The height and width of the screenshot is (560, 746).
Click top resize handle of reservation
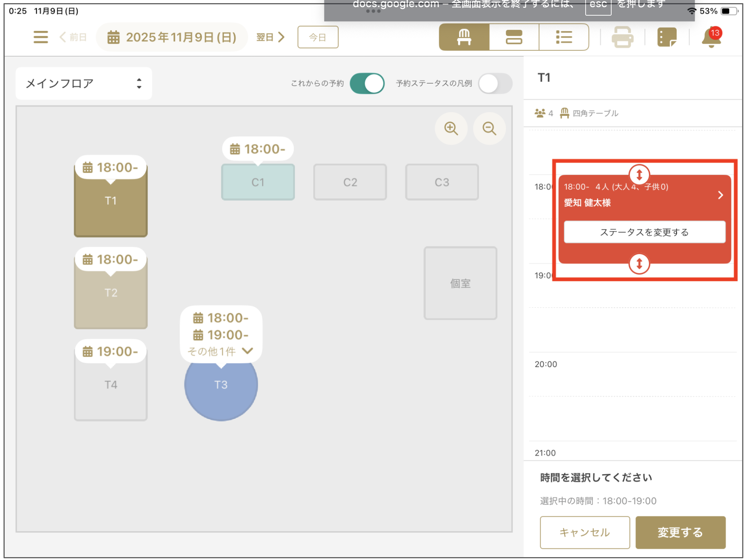coord(639,174)
